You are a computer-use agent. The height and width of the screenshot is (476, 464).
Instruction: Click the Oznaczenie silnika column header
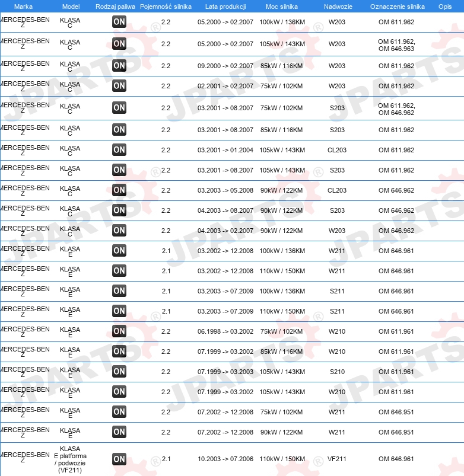click(397, 7)
